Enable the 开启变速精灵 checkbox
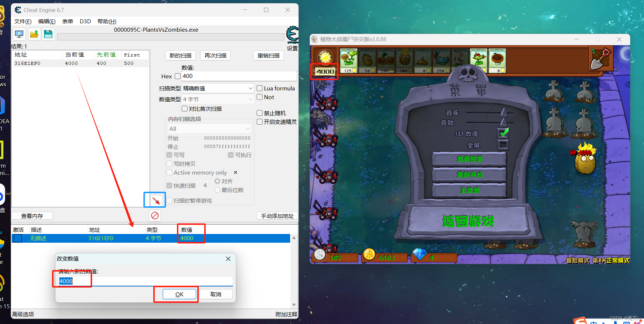Image resolution: width=644 pixels, height=324 pixels. [x=260, y=122]
